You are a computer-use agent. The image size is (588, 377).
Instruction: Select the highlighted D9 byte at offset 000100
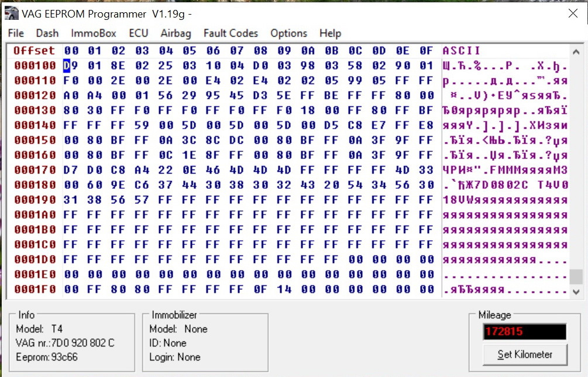point(71,65)
